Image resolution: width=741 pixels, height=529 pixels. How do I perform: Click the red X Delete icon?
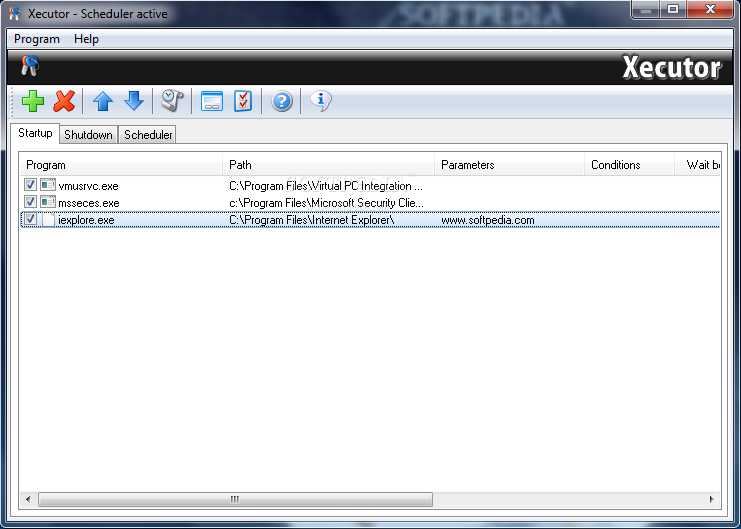click(64, 101)
